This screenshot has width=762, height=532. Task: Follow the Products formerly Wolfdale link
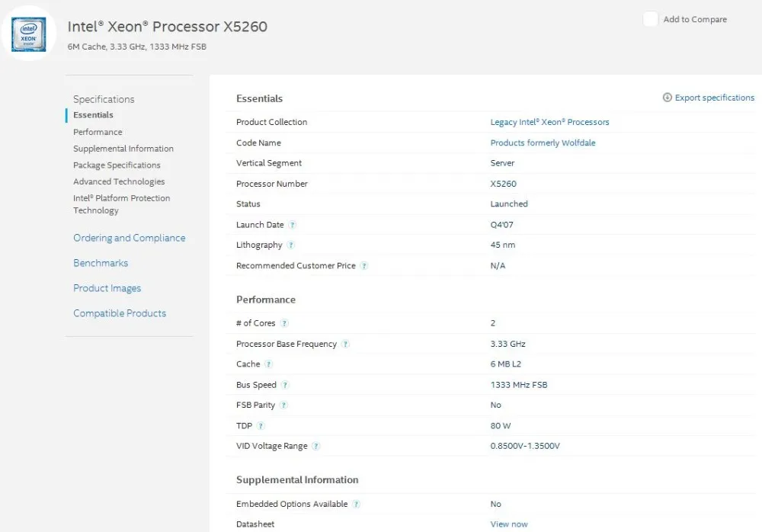[543, 143]
